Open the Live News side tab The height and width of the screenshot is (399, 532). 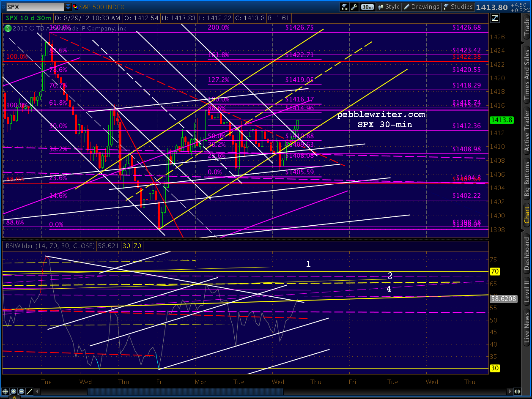point(527,327)
